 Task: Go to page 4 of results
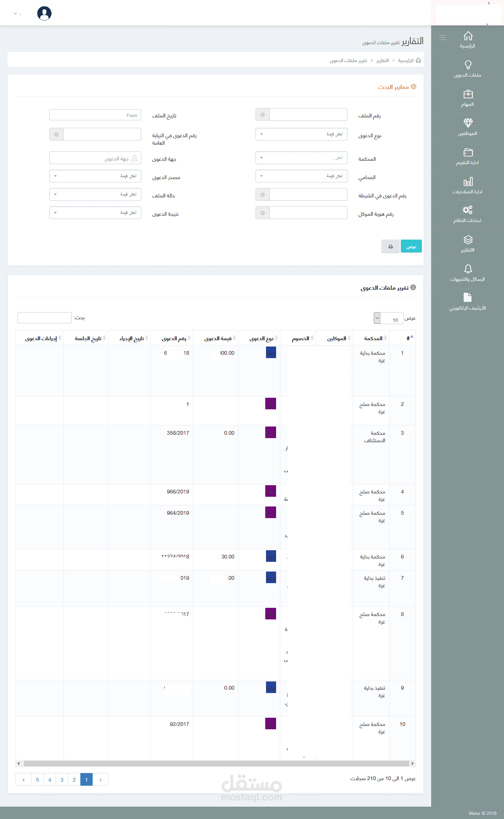click(x=50, y=779)
